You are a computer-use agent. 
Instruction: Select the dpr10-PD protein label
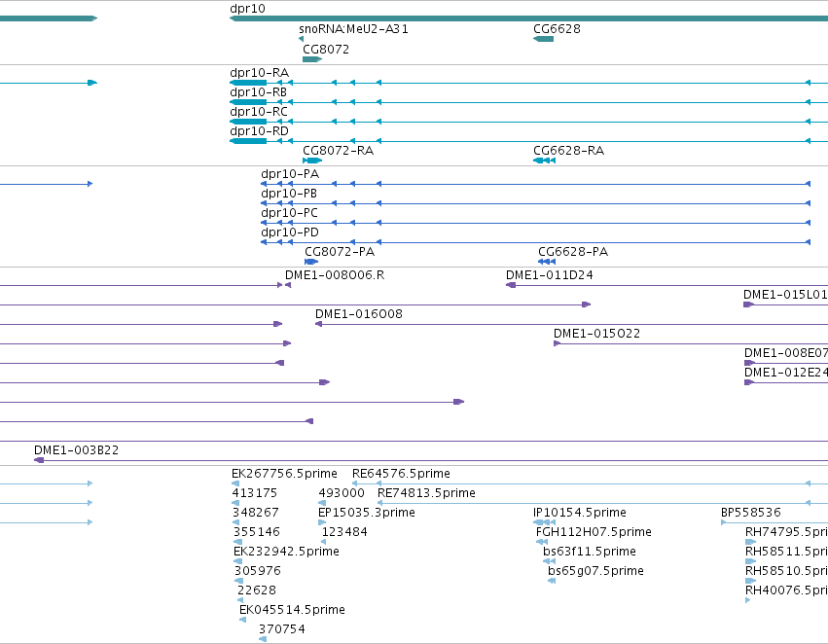(290, 233)
